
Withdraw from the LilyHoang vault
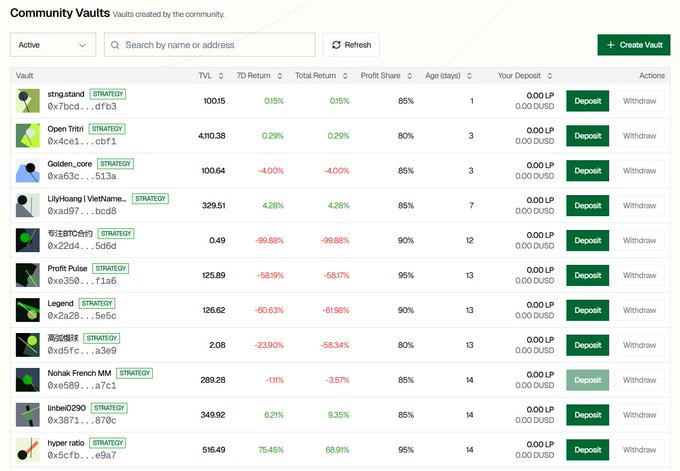click(639, 206)
